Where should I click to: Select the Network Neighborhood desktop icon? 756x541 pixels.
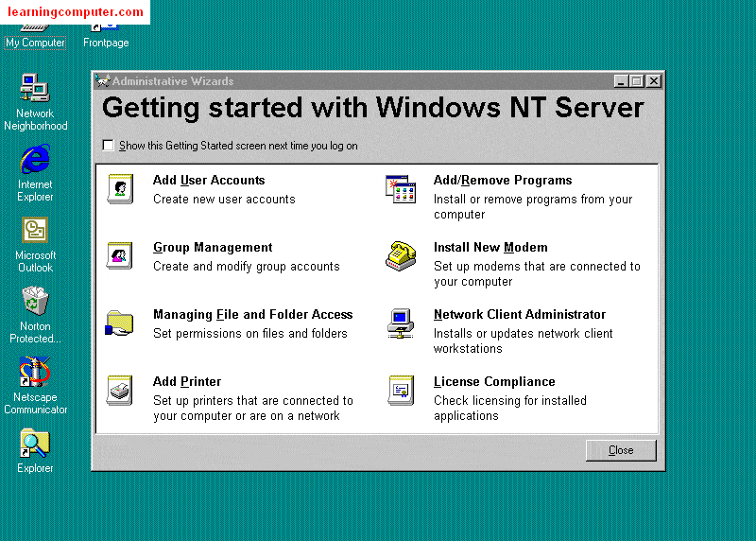(35, 88)
